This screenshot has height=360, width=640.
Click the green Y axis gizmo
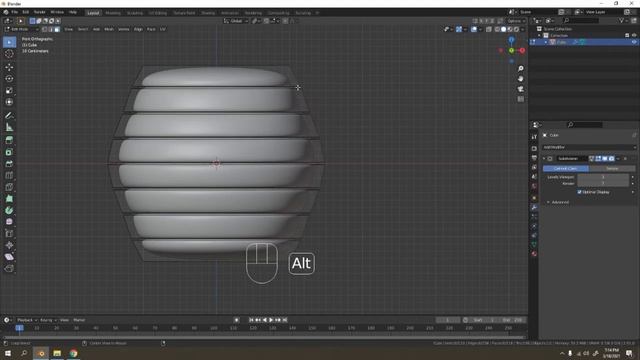(511, 51)
